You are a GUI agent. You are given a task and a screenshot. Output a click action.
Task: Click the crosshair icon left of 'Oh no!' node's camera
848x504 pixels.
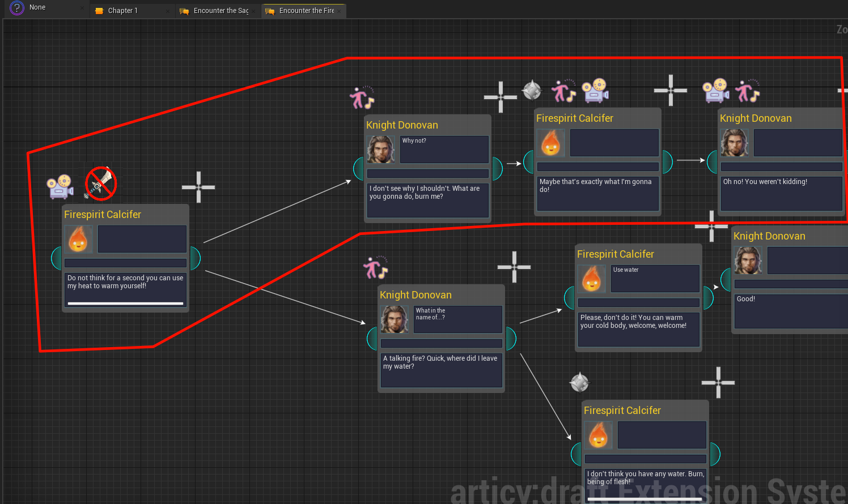pyautogui.click(x=671, y=90)
